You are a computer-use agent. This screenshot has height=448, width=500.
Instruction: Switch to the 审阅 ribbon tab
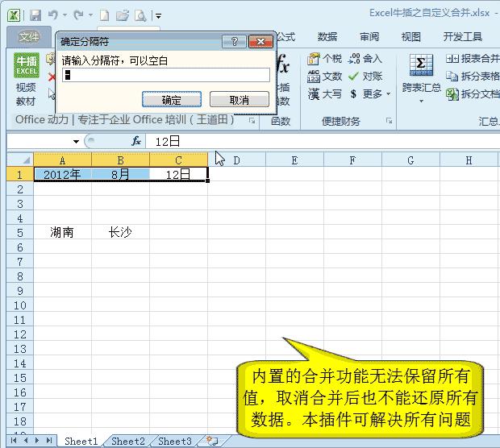pyautogui.click(x=369, y=36)
